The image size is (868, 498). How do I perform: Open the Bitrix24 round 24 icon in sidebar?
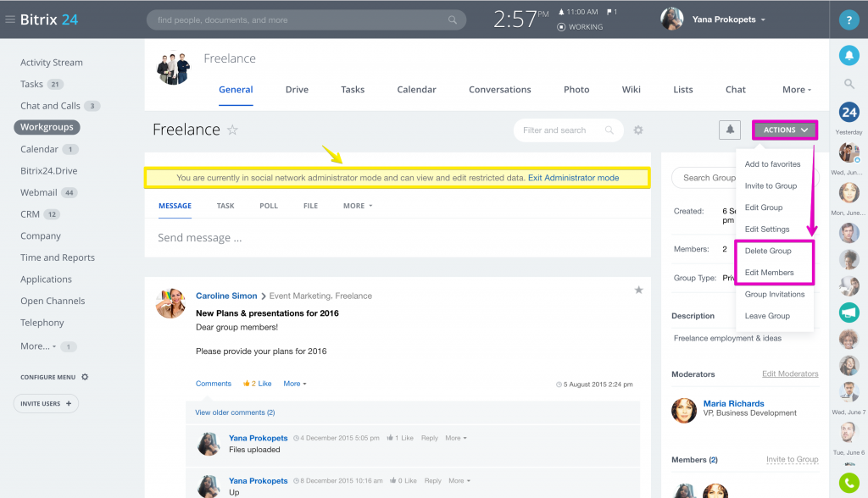(849, 113)
